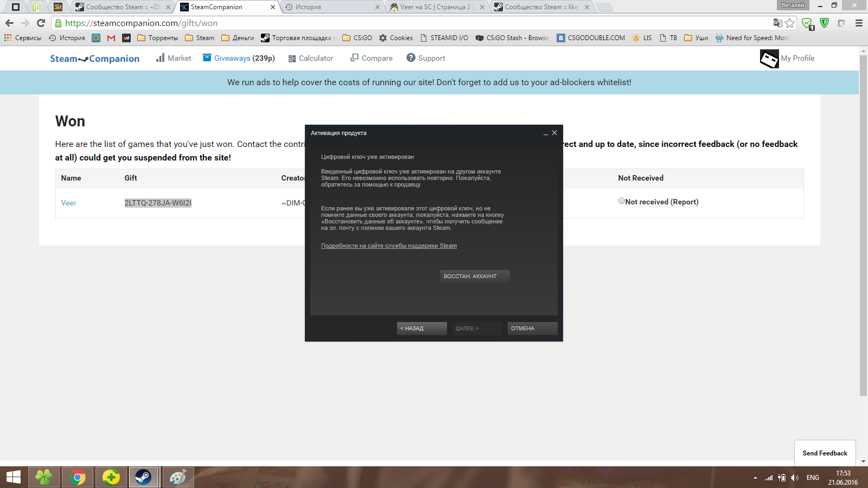Viewport: 868px width, 488px height.
Task: Switch to the История tab
Action: pos(332,7)
